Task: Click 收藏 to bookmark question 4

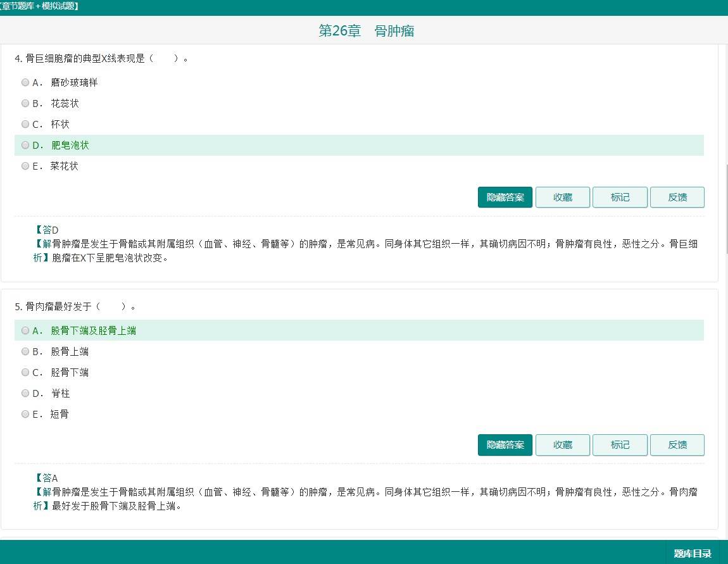Action: (562, 197)
